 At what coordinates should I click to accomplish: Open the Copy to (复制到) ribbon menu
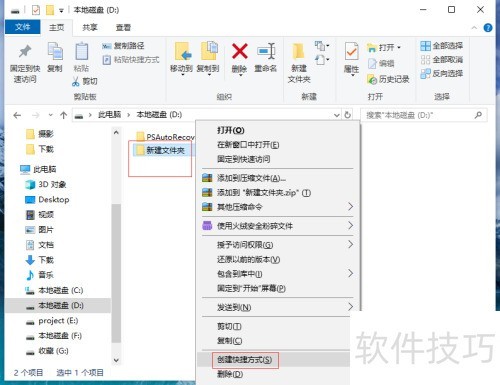(x=208, y=58)
